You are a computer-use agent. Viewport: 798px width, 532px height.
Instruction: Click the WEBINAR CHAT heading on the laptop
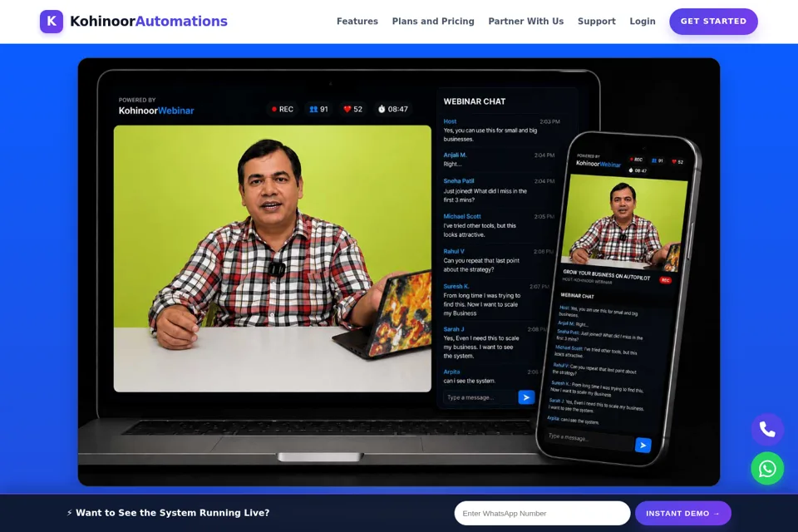[x=475, y=101]
